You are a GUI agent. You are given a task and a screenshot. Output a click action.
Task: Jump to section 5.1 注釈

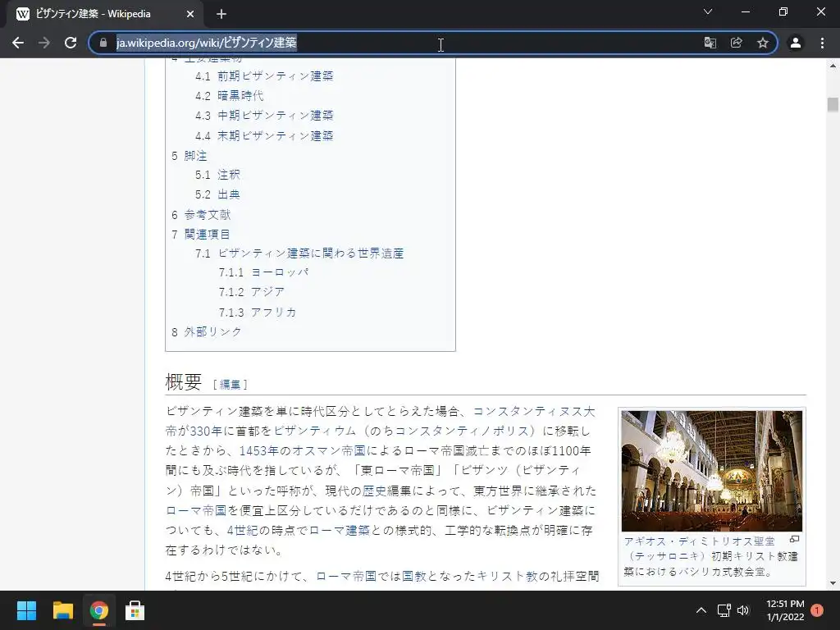(x=217, y=175)
